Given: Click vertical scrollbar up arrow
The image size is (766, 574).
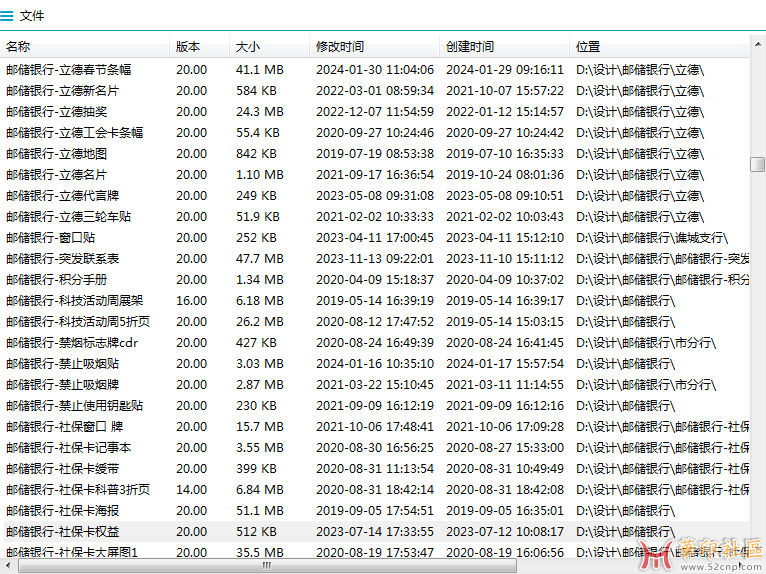Looking at the screenshot, I should [x=758, y=44].
